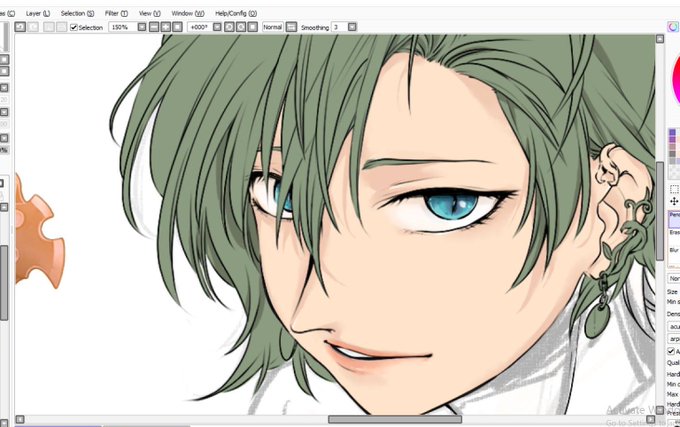Open the View menu
680x427 pixels.
[x=150, y=13]
